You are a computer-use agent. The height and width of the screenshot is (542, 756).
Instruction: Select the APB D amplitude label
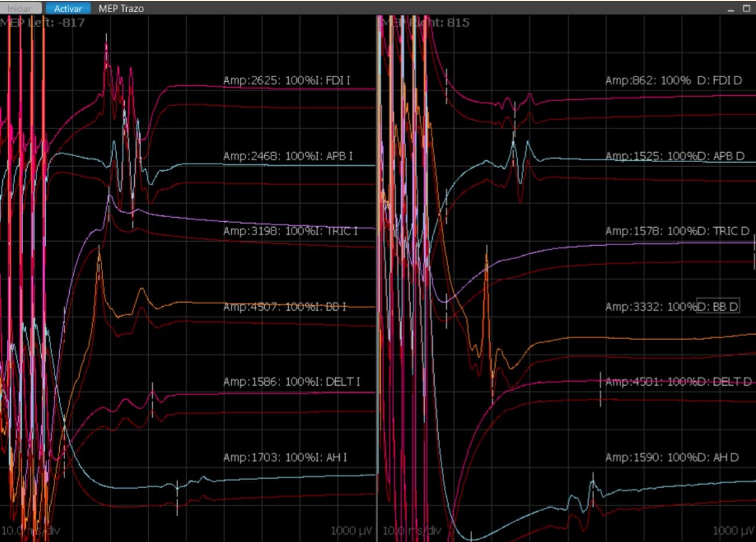(675, 156)
